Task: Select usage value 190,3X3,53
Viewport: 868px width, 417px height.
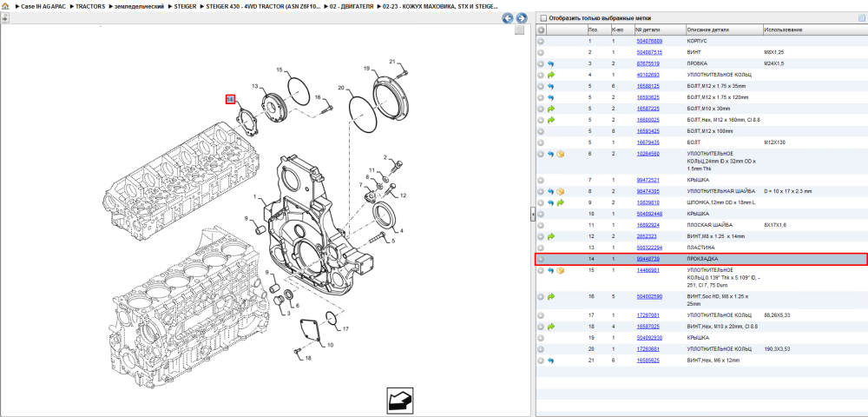Action: [777, 349]
